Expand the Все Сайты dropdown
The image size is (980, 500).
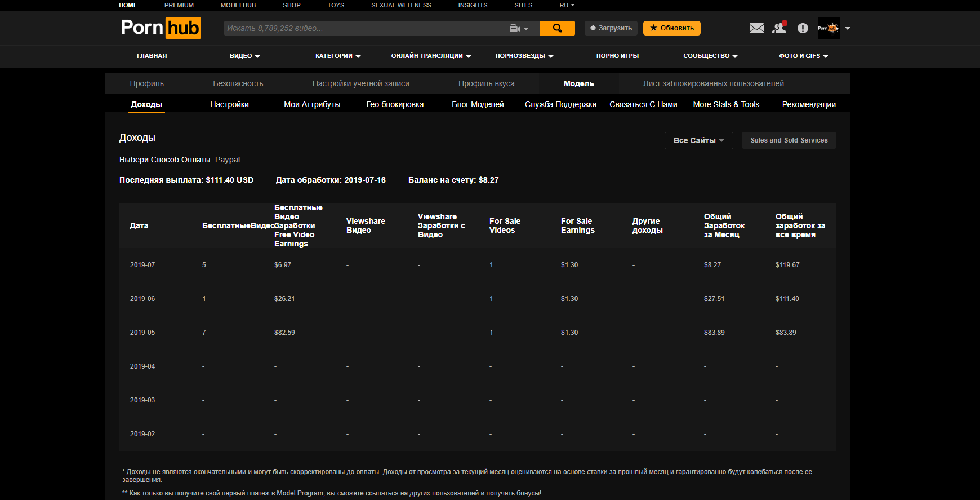(x=698, y=140)
